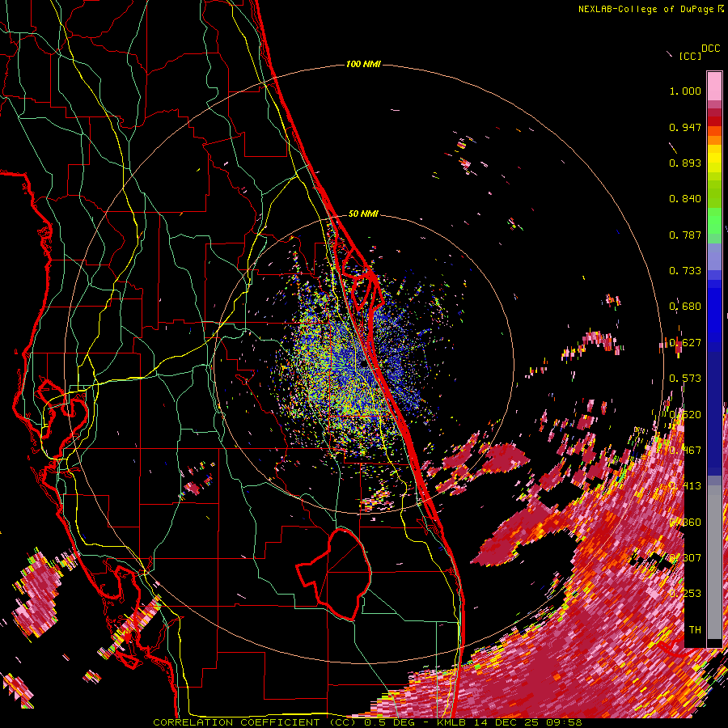Click the DCC label above the color scale
Image resolution: width=728 pixels, height=728 pixels.
[x=710, y=49]
